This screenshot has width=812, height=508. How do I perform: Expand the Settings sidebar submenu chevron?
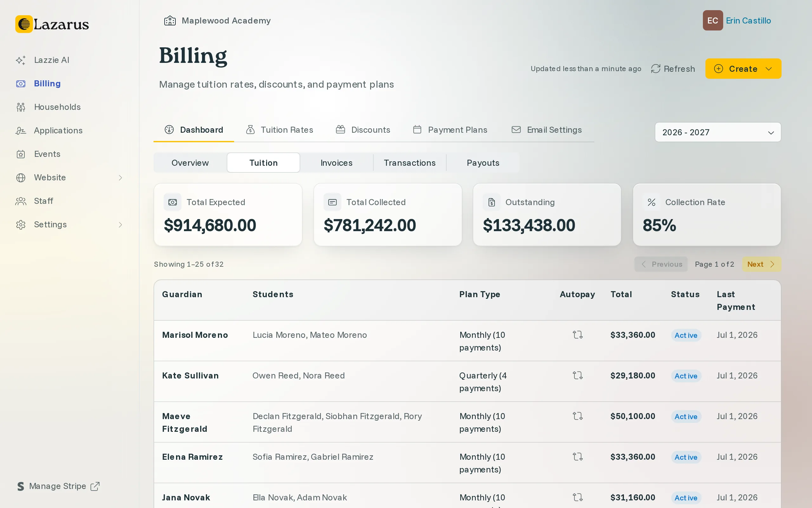pyautogui.click(x=121, y=225)
